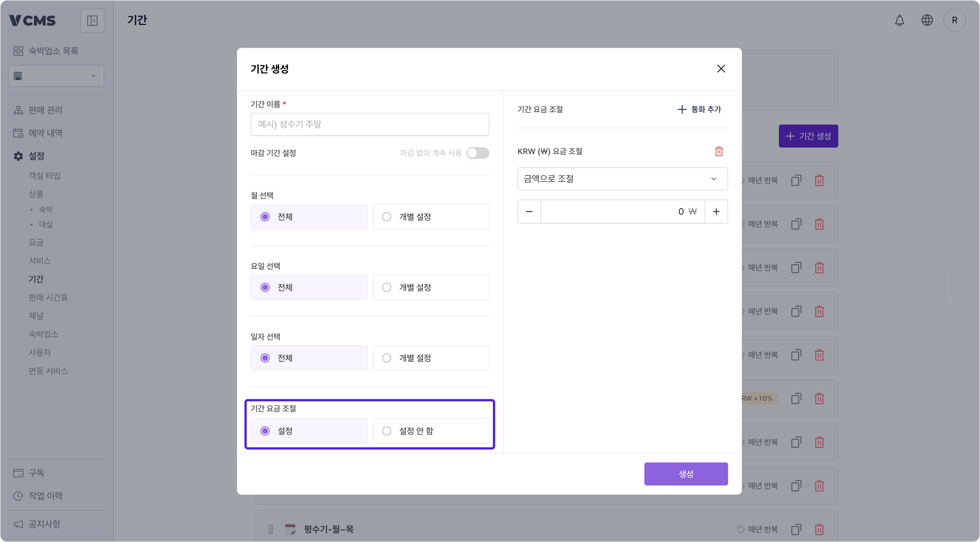Select 채널 in the settings menu

36,315
